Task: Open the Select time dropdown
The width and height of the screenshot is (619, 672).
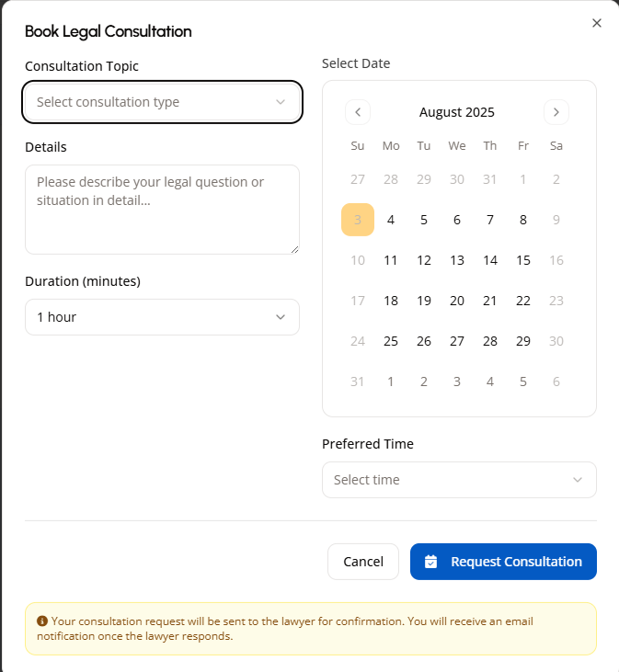Action: 459,480
